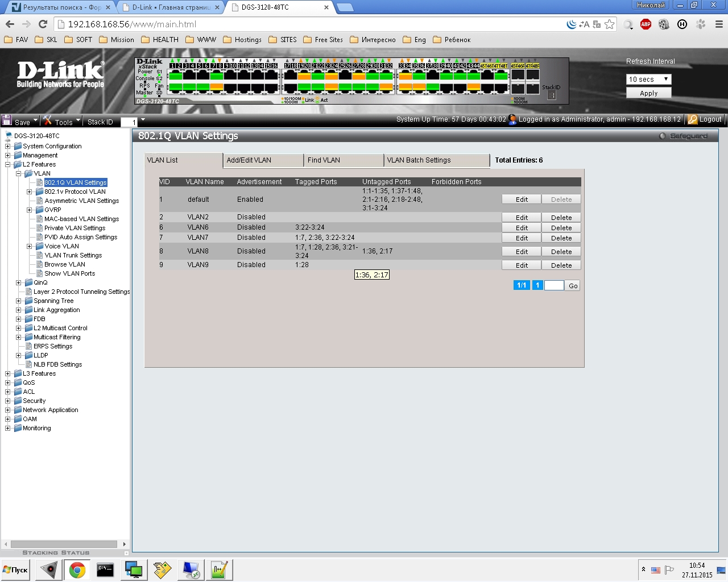This screenshot has height=582, width=728.
Task: Click the Start (Пуск) button
Action: point(15,569)
